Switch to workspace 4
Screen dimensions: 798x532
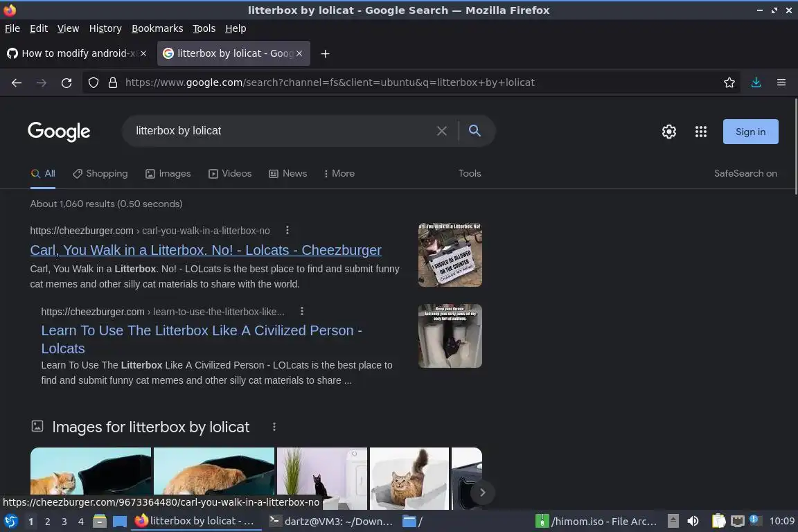(80, 522)
